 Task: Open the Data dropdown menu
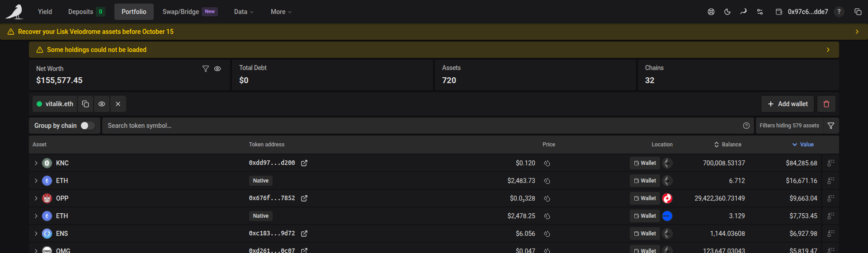pos(244,12)
